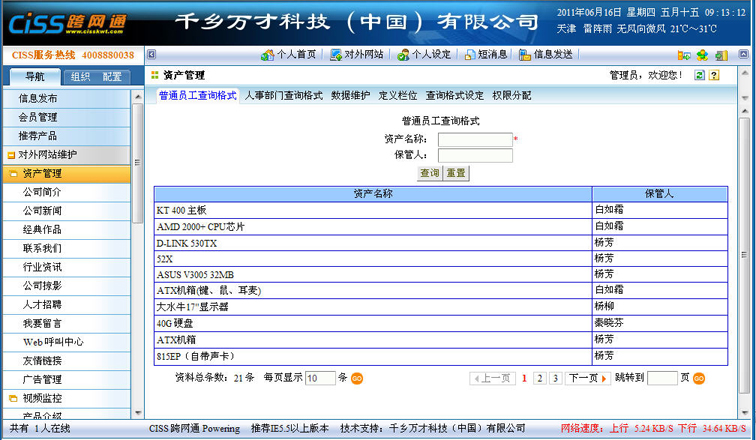Go to page 2 of results
Viewport: 756px width, 440px height.
point(540,379)
